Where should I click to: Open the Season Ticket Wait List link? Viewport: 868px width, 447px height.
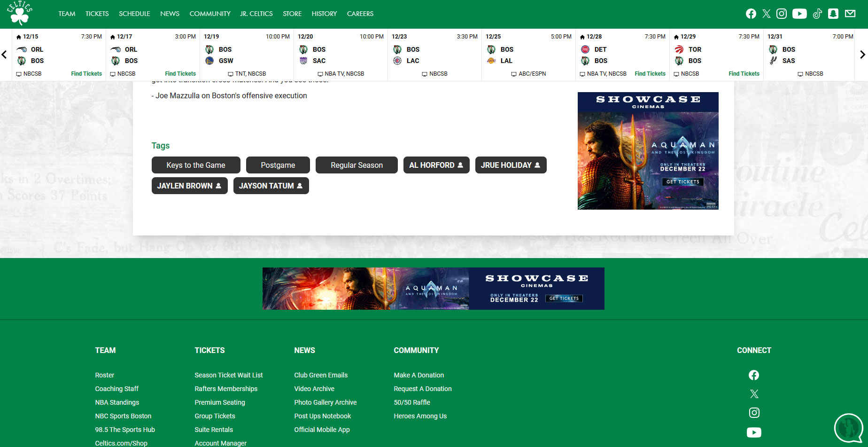pos(229,375)
